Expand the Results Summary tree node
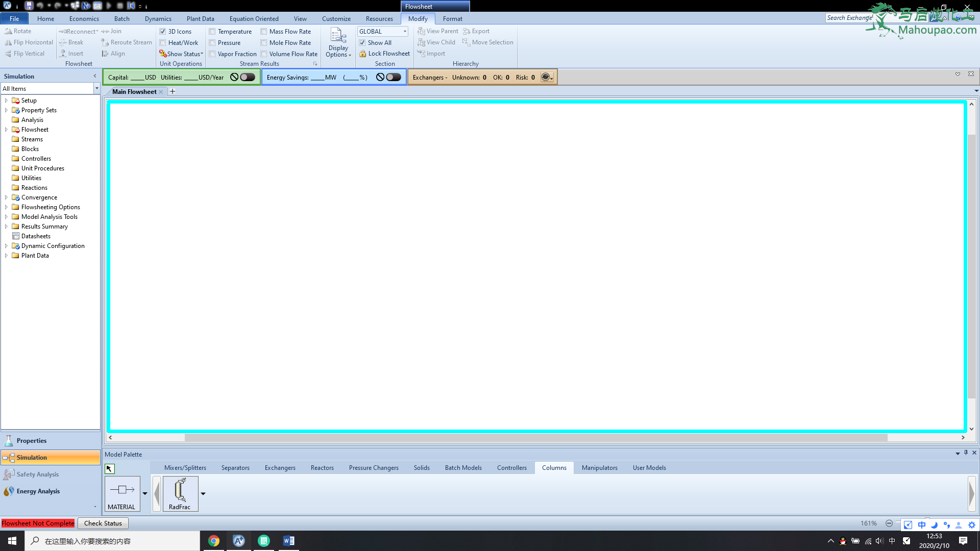 tap(6, 227)
